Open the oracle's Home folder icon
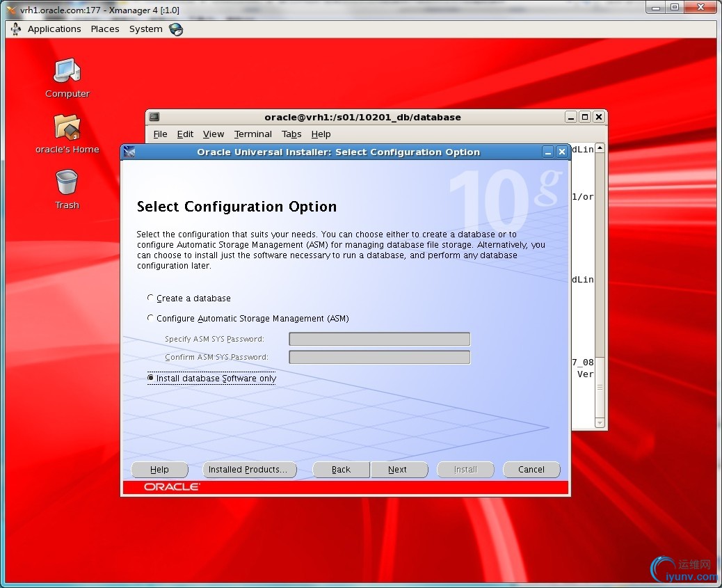 pyautogui.click(x=67, y=128)
